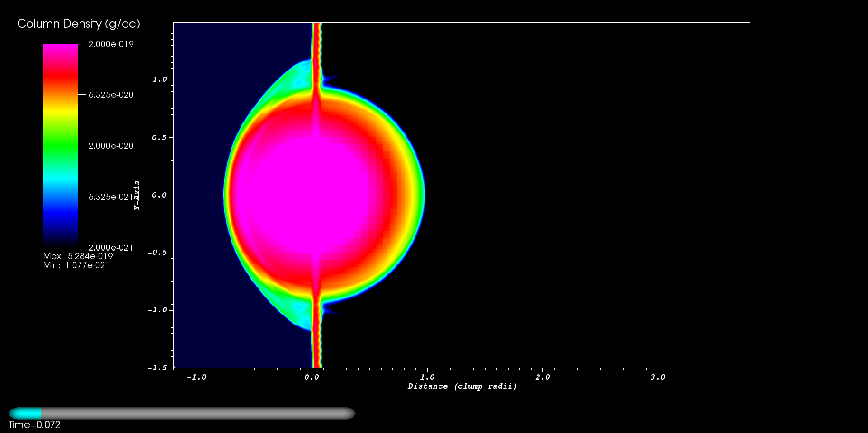This screenshot has height=433, width=868.
Task: Click the colorbar legend gradient
Action: 61,146
